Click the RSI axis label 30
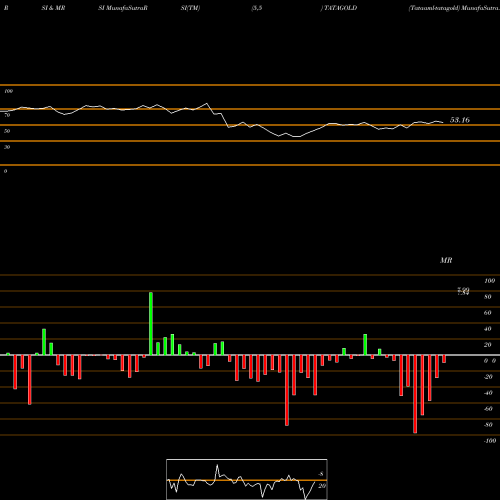The image size is (500, 500). (x=7, y=147)
